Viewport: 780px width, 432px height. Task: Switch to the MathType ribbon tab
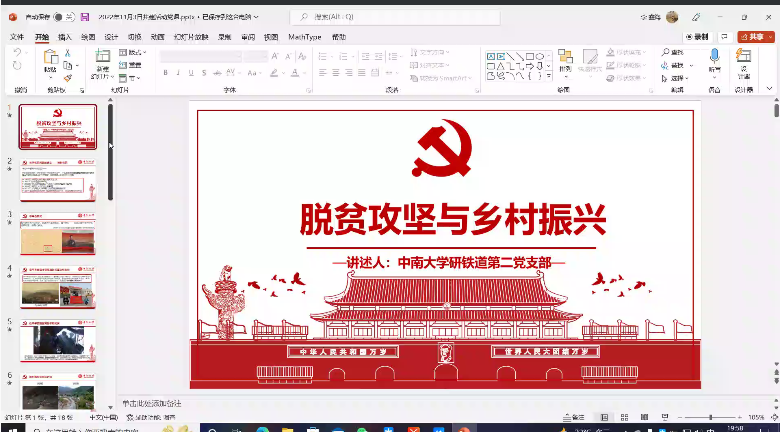pyautogui.click(x=305, y=37)
